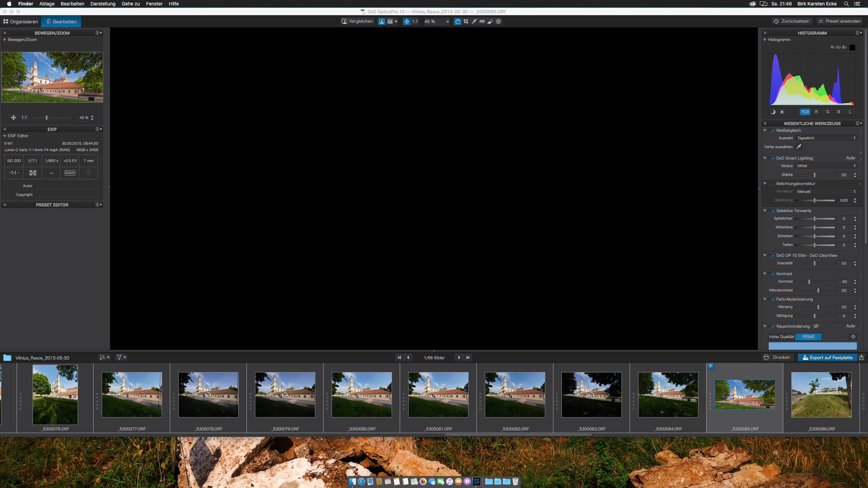Open the Hilfe menu

pos(174,4)
